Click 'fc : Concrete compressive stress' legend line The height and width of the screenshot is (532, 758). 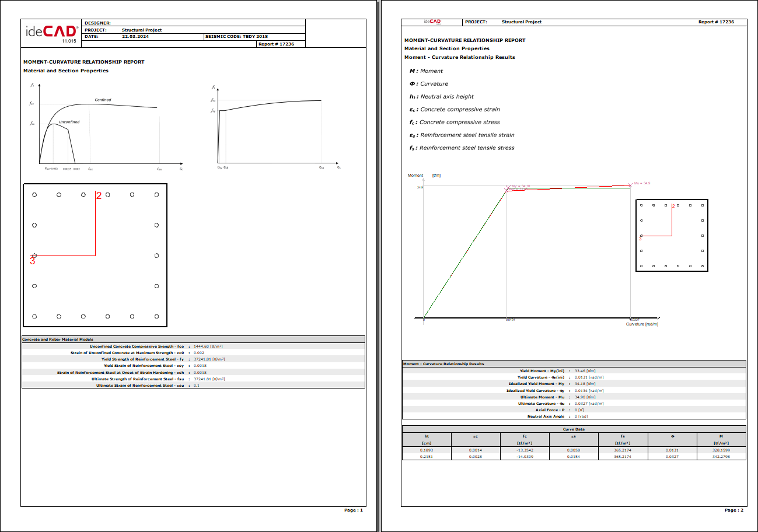[455, 123]
